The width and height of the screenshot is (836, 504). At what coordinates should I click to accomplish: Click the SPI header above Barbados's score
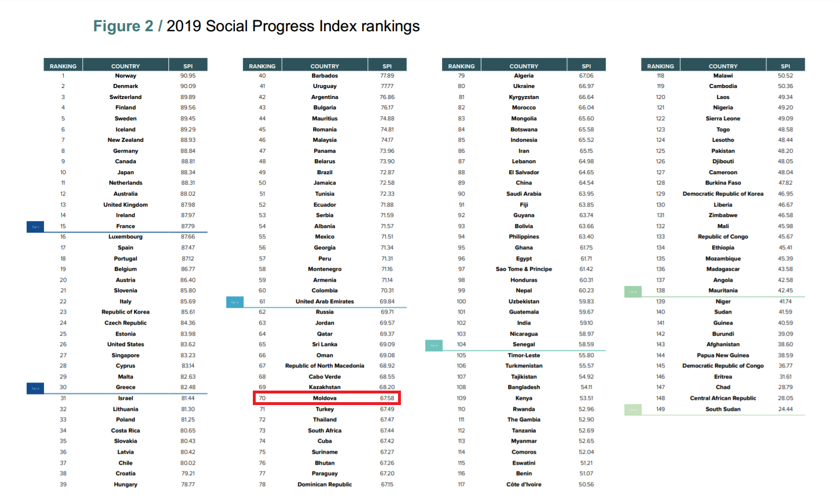click(387, 66)
